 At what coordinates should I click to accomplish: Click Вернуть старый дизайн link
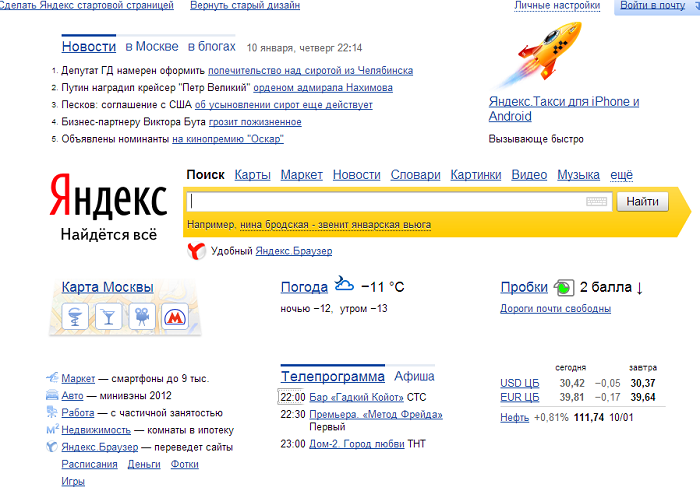coord(245,5)
